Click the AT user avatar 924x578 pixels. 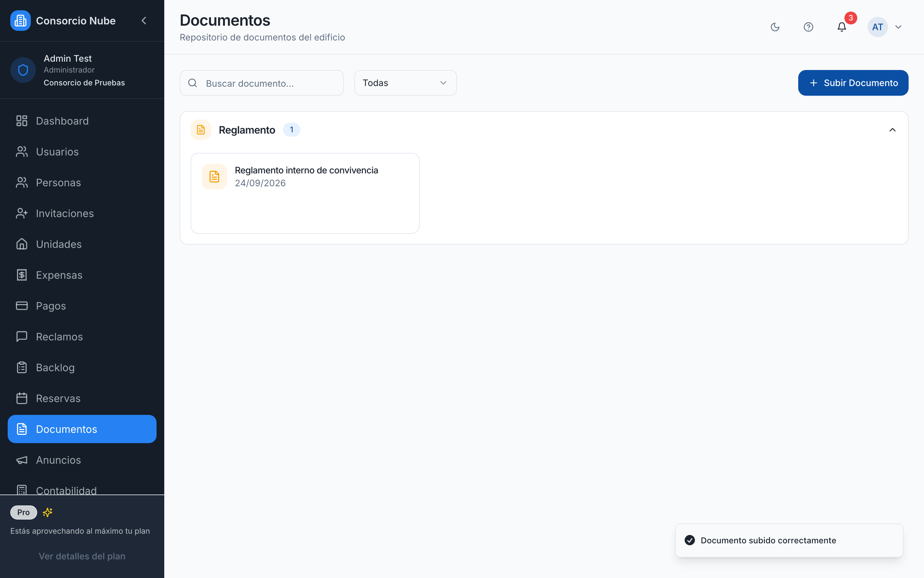pos(877,27)
